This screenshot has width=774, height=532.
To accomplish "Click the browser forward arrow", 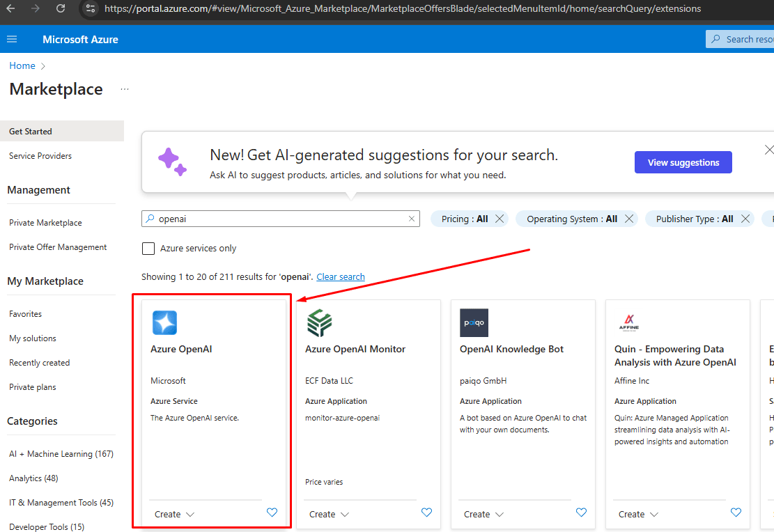I will [35, 8].
